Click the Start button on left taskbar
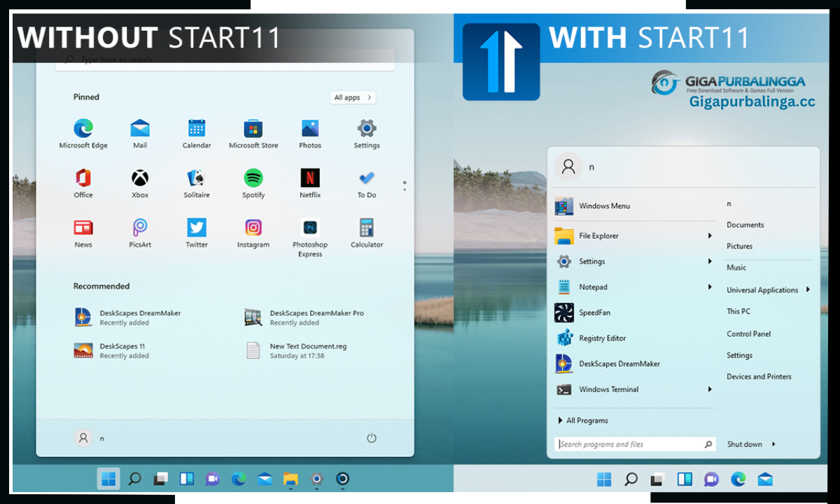 point(108,479)
